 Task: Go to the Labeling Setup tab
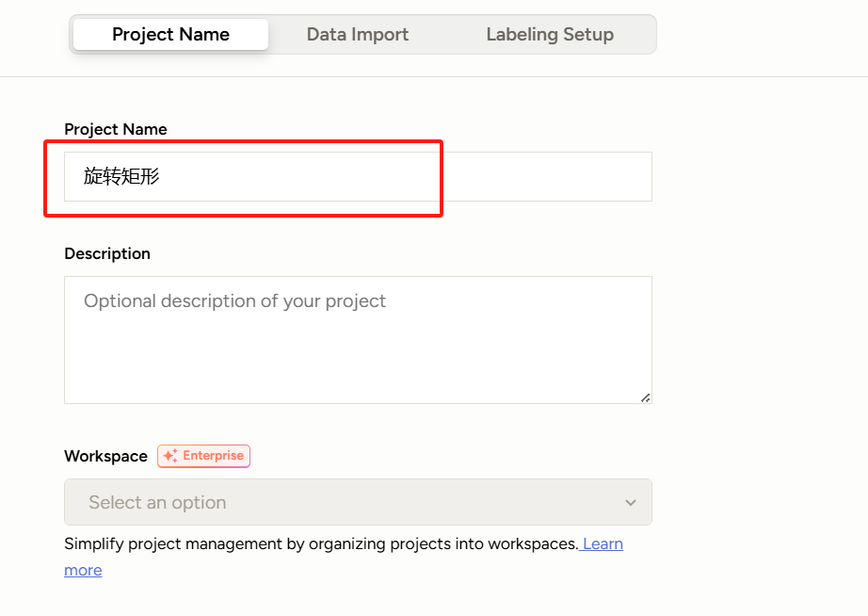550,35
